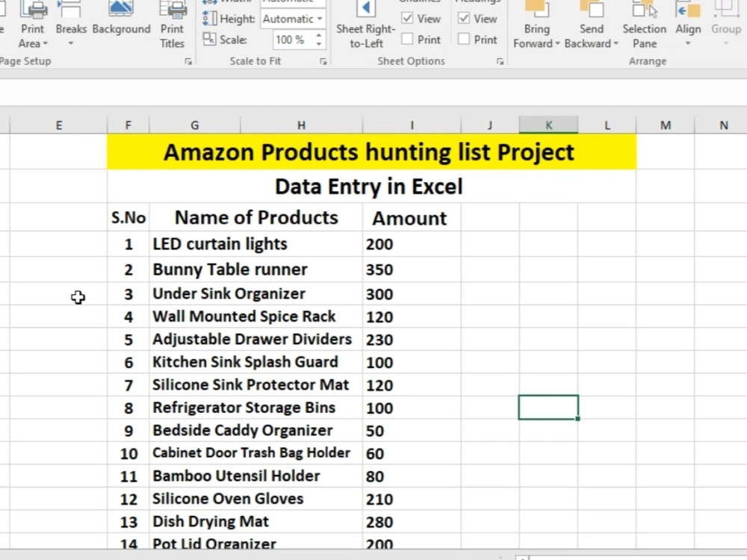Screen dimensions: 747x560
Task: Select the 'Wall Mounted Spice Rack' cell
Action: point(255,317)
